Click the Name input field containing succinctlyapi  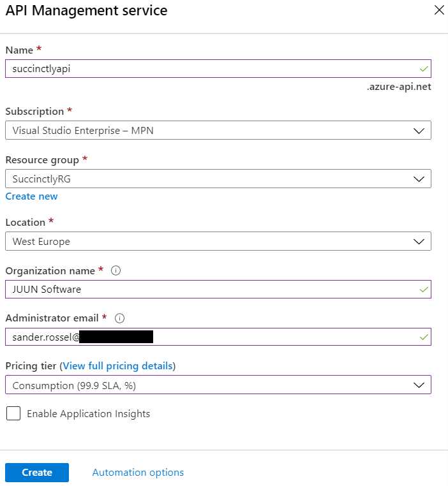(218, 68)
